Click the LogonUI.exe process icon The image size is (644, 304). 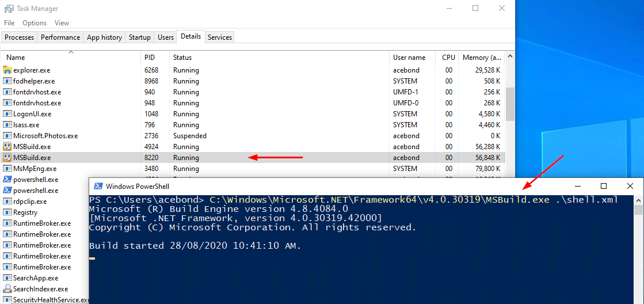pyautogui.click(x=7, y=114)
